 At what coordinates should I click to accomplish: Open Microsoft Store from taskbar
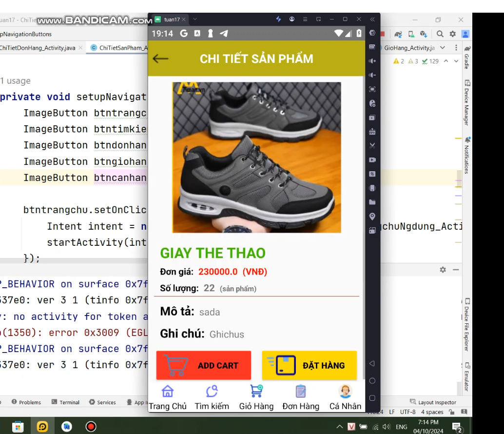[18, 427]
